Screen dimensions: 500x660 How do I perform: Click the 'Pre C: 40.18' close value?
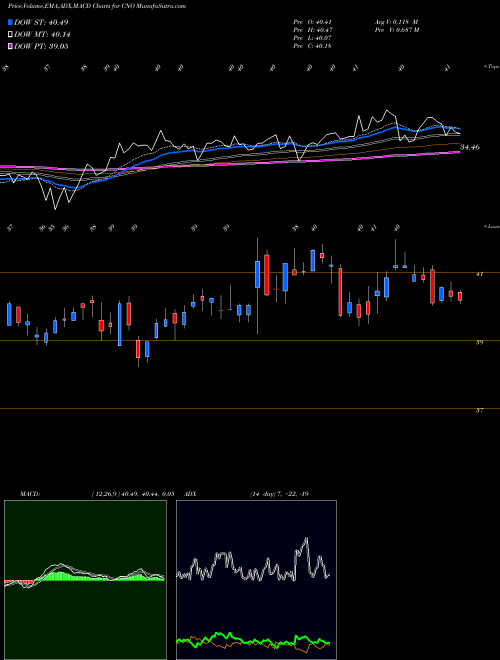[x=313, y=46]
